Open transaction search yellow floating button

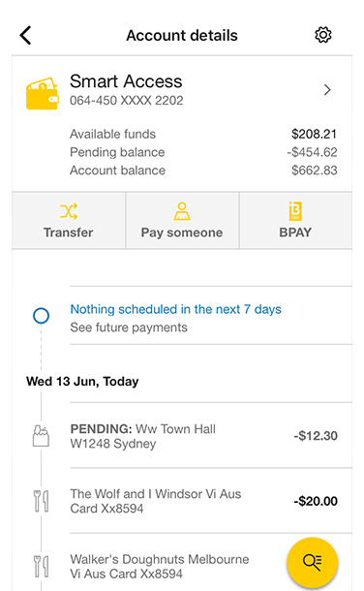(312, 563)
